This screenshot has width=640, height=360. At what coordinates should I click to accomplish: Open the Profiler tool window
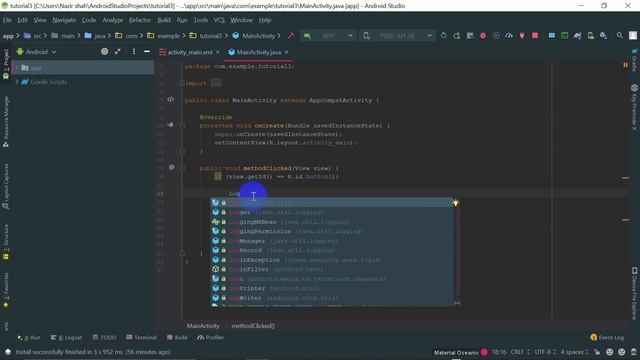click(211, 338)
